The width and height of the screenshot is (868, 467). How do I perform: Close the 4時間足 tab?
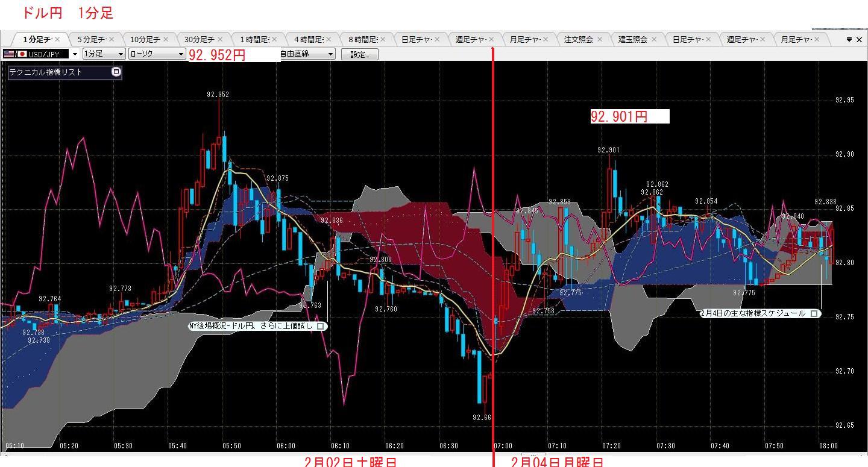(x=329, y=39)
